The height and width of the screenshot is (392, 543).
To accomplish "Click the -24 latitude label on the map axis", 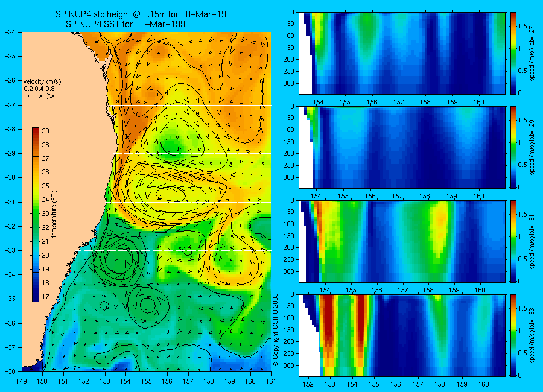I will [10, 32].
